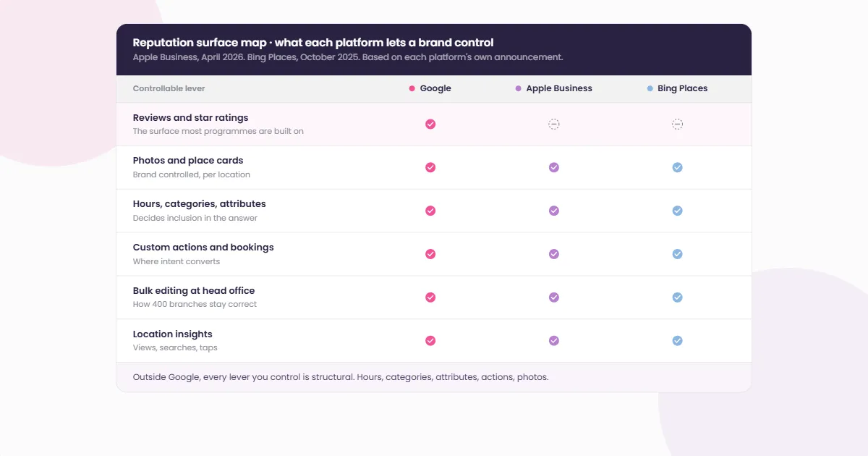The width and height of the screenshot is (868, 456).
Task: Click subtitle mentioning Apple Business, April 2026
Action: point(348,57)
